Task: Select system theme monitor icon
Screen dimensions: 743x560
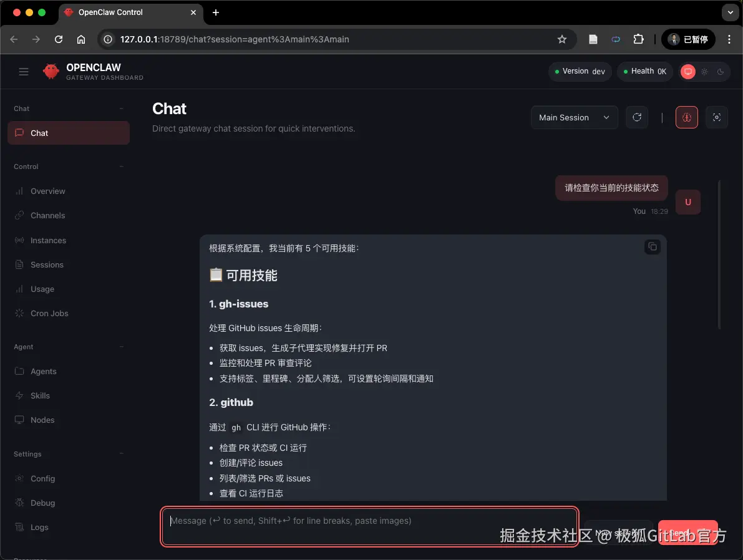Action: coord(688,72)
